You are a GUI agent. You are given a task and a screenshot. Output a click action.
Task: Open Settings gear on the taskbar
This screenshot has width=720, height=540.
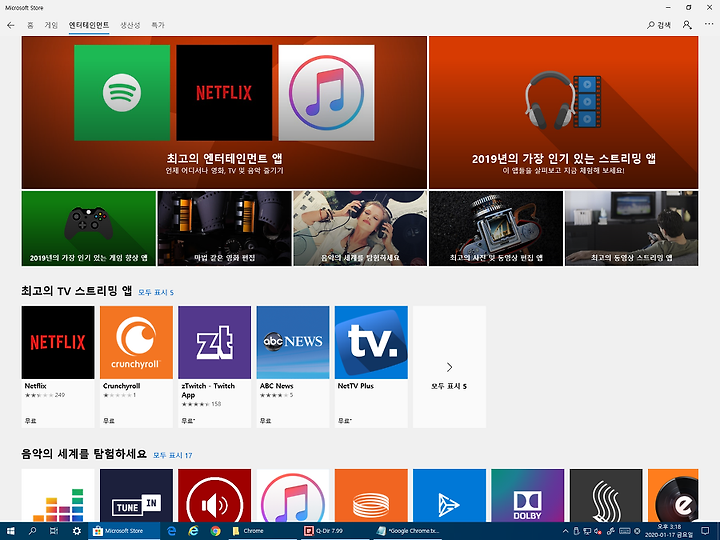click(x=77, y=531)
